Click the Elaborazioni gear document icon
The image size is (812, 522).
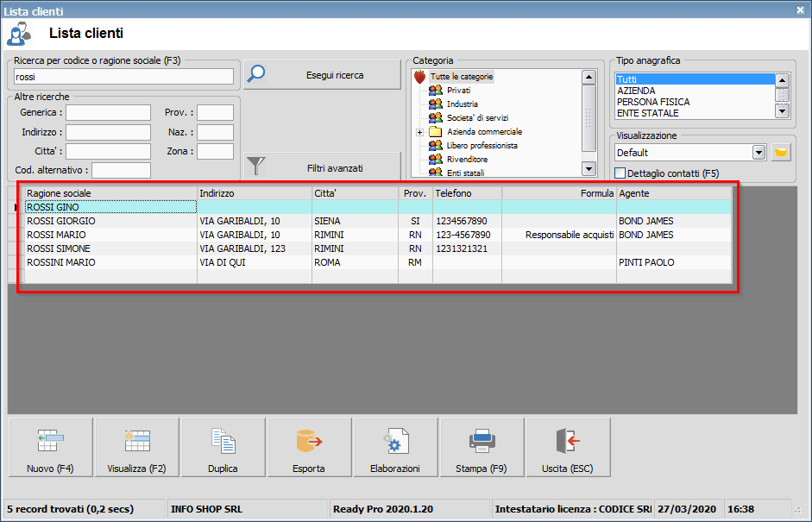pyautogui.click(x=395, y=441)
